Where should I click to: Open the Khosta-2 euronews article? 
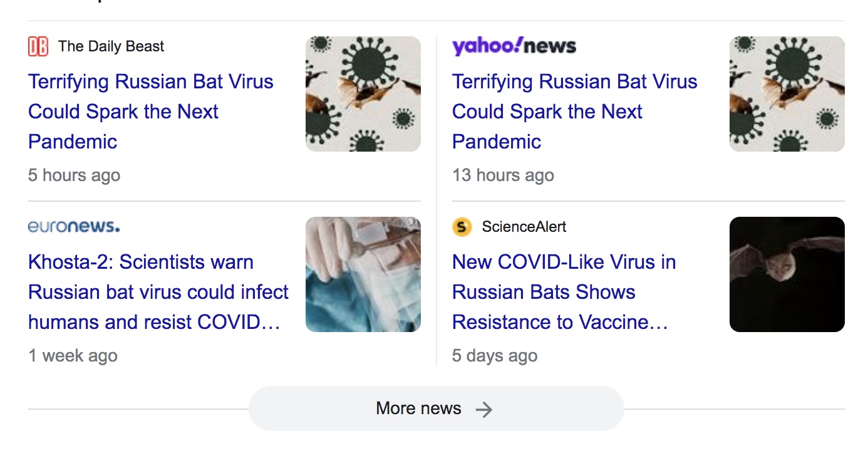pyautogui.click(x=158, y=292)
